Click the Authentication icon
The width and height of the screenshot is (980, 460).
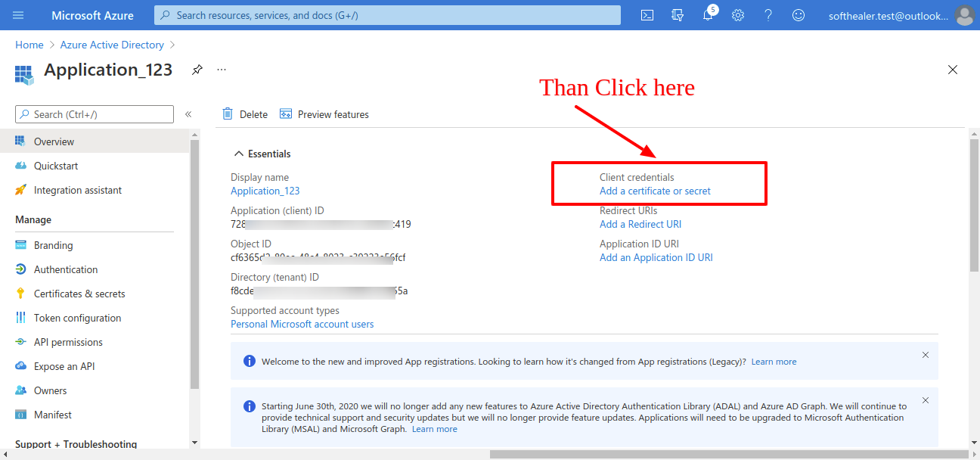[20, 269]
